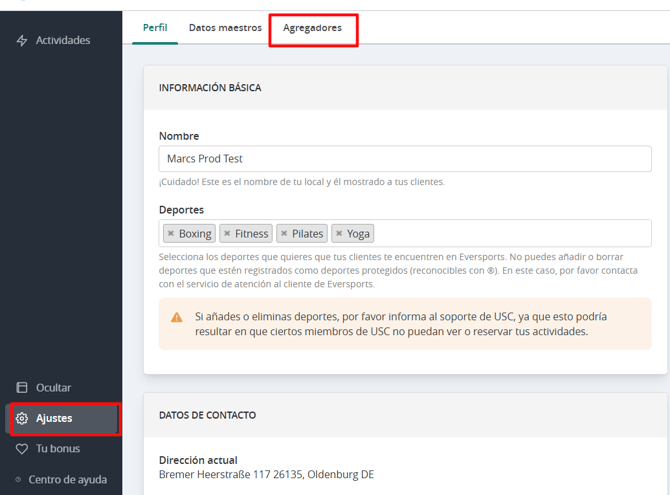Click the Nombre field containing Marcs Prod Test
The image size is (670, 495).
(x=405, y=159)
